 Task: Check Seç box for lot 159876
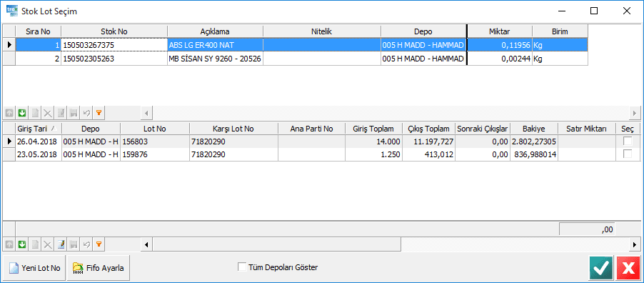pyautogui.click(x=628, y=154)
